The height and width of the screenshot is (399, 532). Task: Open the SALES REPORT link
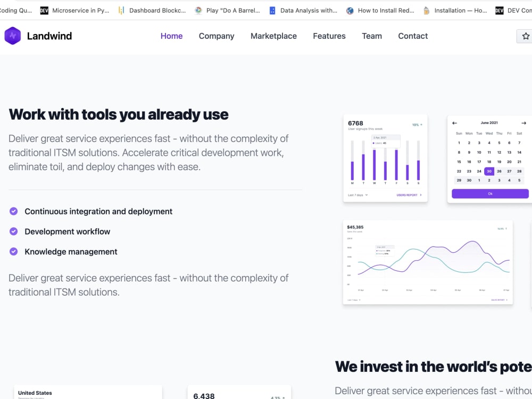[498, 300]
